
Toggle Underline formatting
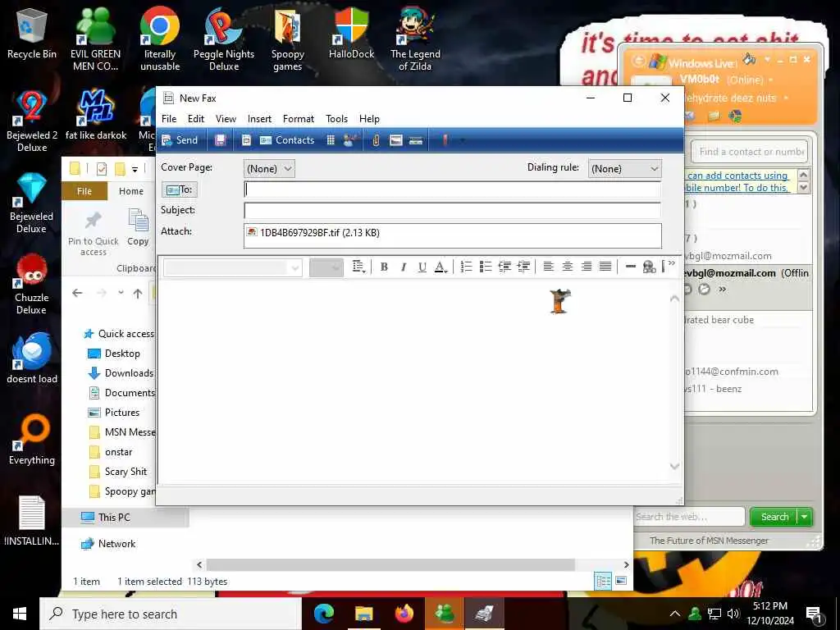tap(422, 267)
